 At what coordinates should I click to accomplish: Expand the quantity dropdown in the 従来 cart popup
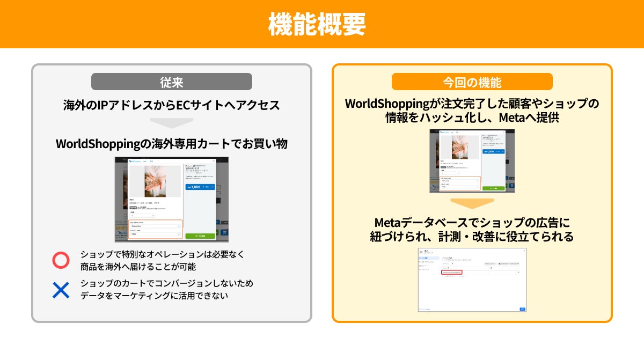(142, 216)
